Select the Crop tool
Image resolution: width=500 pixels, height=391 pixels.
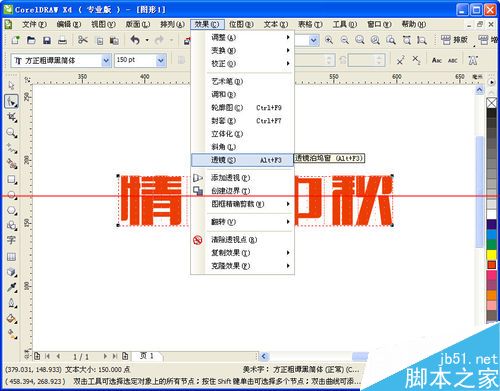pos(12,117)
